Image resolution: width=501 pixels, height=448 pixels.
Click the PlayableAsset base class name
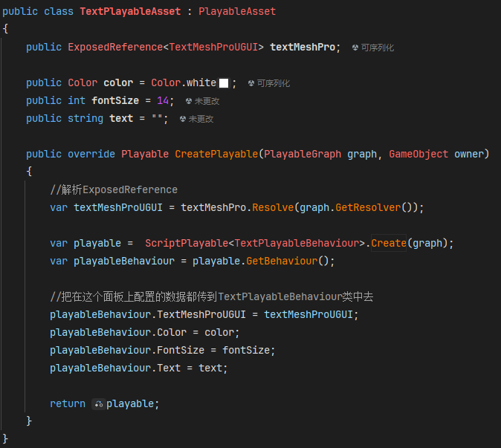(x=237, y=12)
